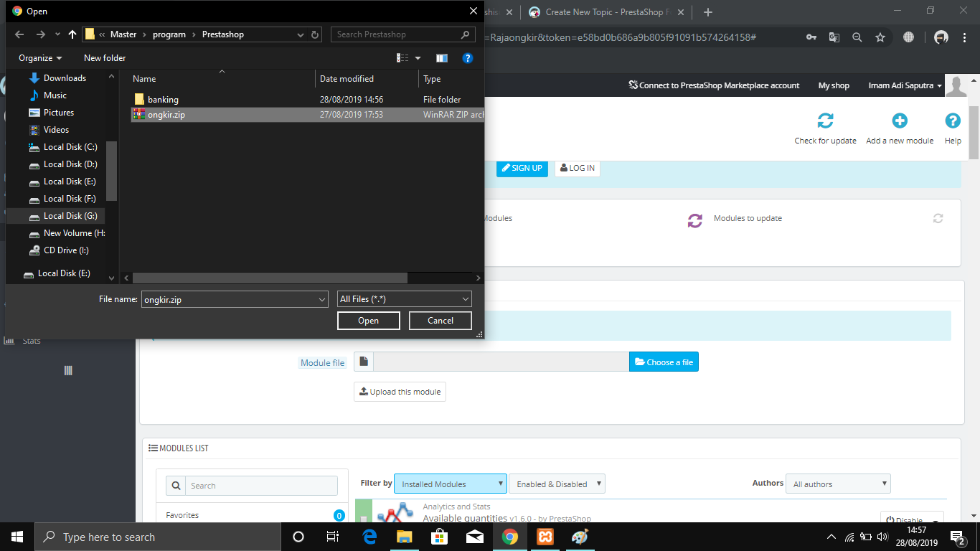Open a new Chrome tab
The width and height of the screenshot is (980, 551).
(708, 12)
